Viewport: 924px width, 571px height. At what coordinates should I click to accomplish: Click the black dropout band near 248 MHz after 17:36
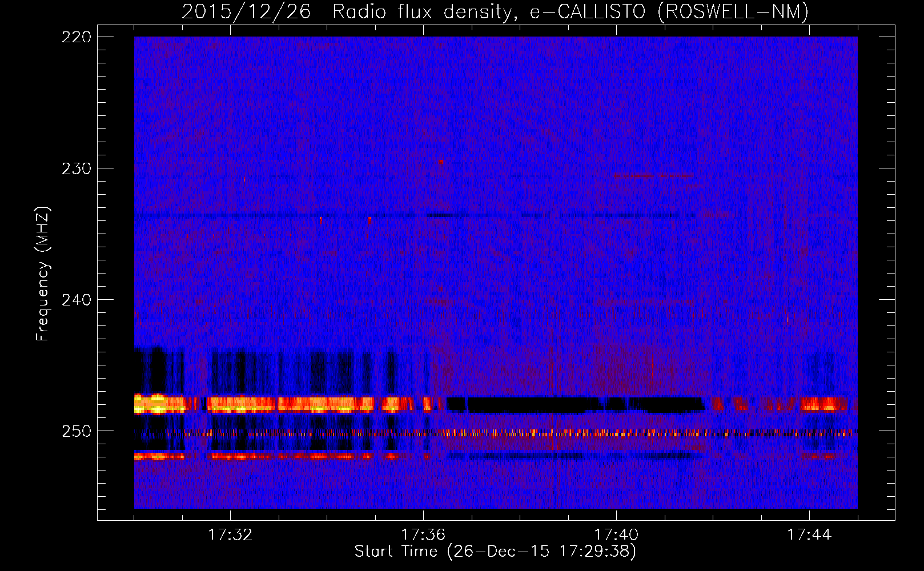pos(576,405)
